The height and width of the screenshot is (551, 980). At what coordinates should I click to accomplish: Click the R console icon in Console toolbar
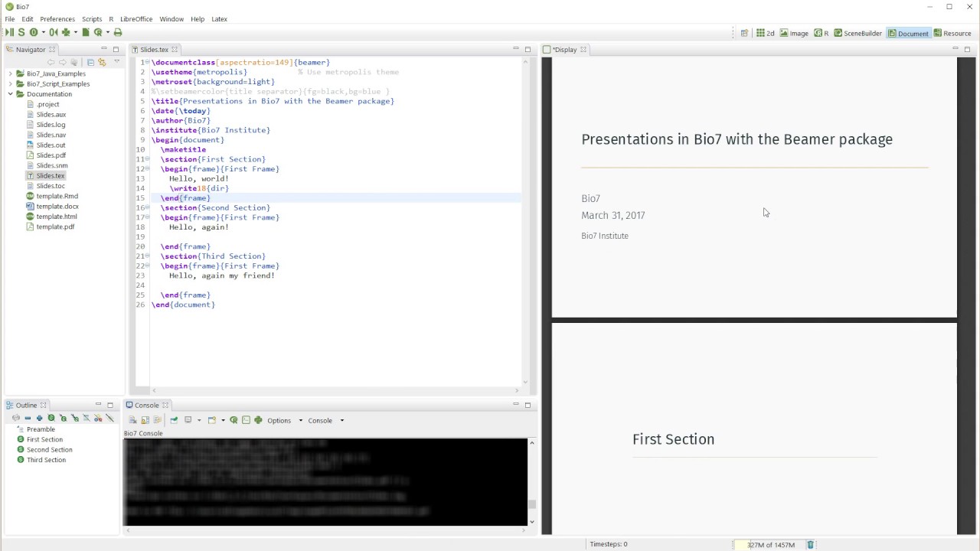[x=234, y=420]
